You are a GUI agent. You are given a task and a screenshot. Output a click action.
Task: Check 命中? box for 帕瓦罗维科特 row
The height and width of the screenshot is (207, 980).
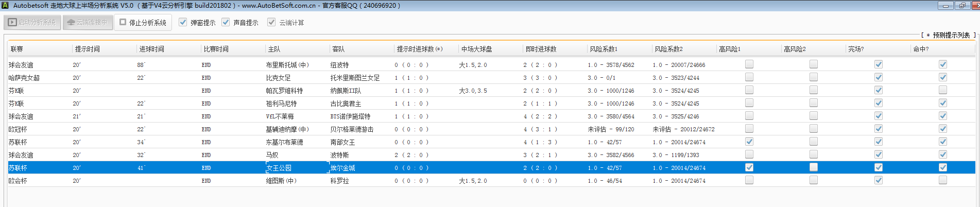tap(943, 90)
